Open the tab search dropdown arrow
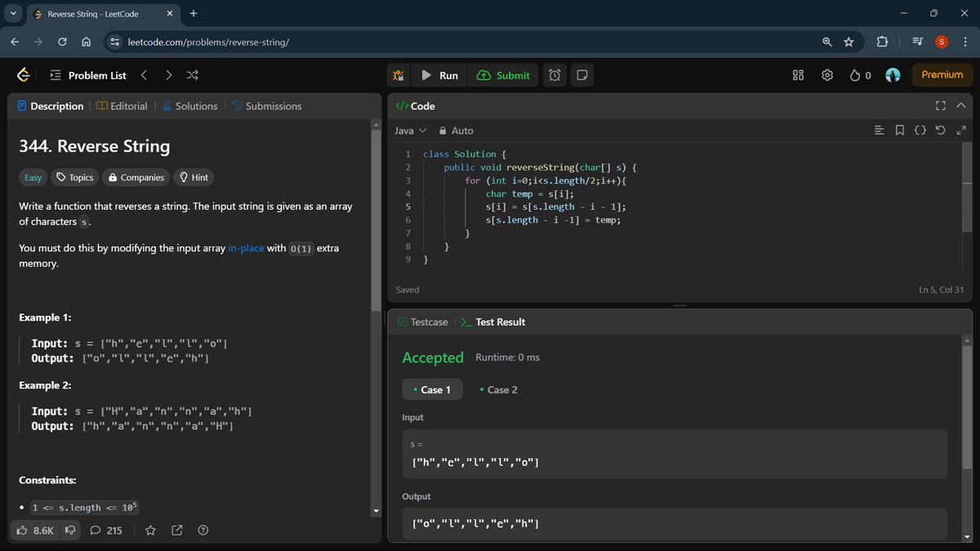This screenshot has height=551, width=980. pyautogui.click(x=13, y=14)
